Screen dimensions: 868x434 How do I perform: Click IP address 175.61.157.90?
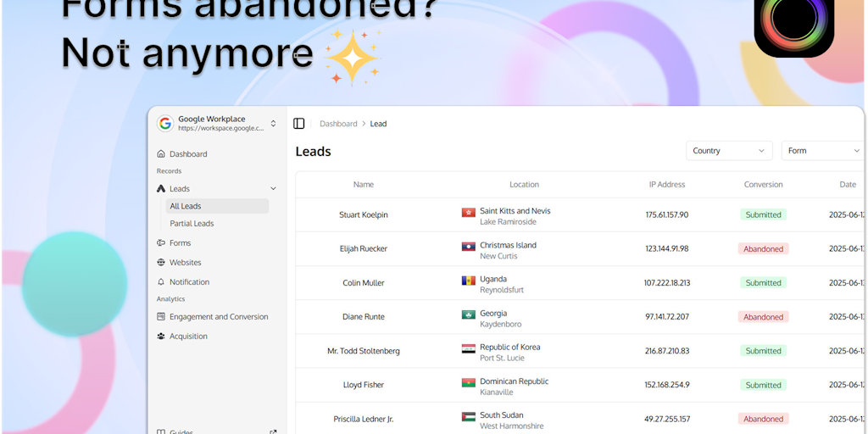[667, 214]
